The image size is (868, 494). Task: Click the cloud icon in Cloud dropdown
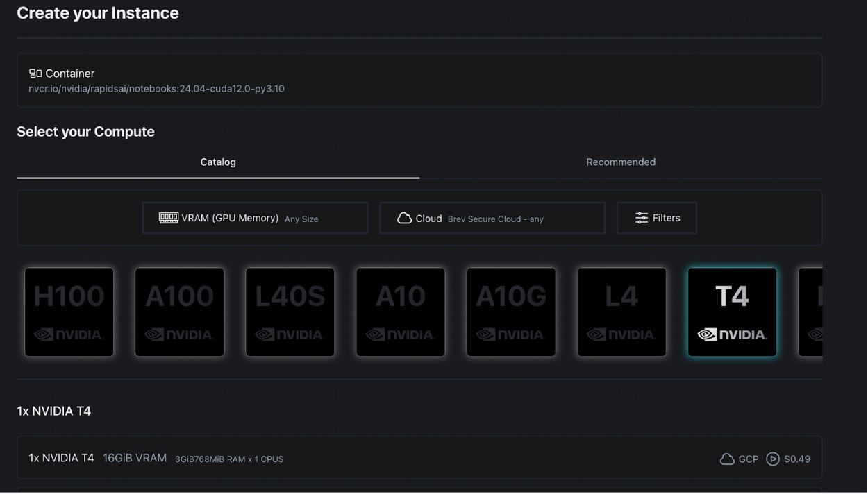[x=404, y=219]
